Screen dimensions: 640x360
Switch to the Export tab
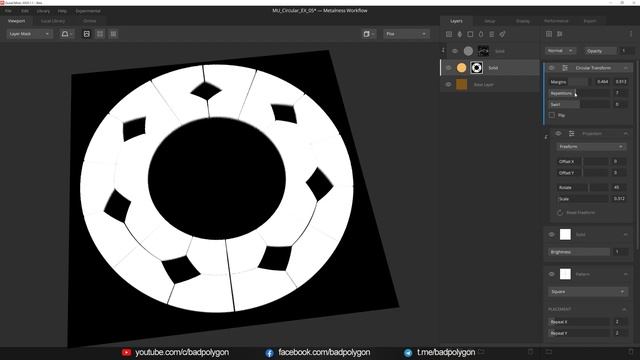coord(589,21)
